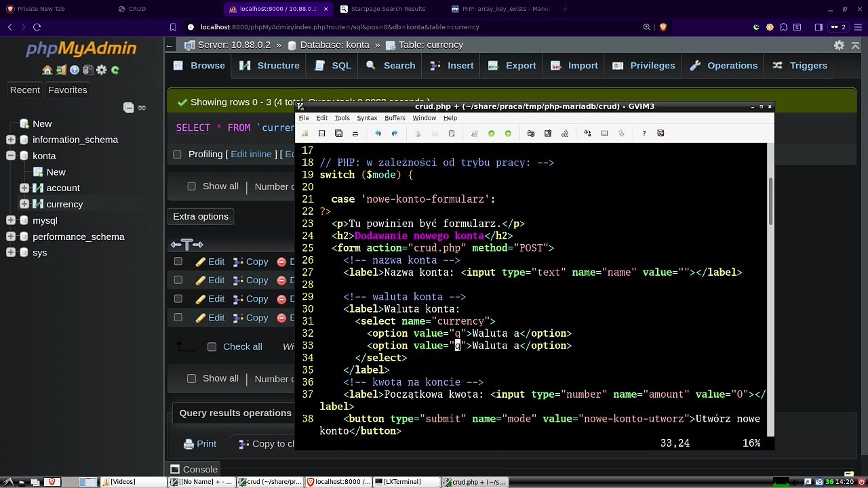Click GVim Find Help lifebuoy icon
This screenshot has height=488, width=868.
pos(660,134)
